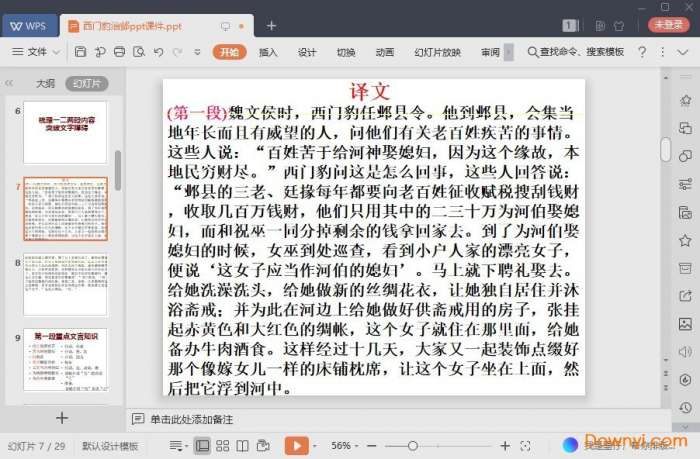This screenshot has width=700, height=459.
Task: Select slide 9 thumbnail in panel
Action: (x=66, y=360)
